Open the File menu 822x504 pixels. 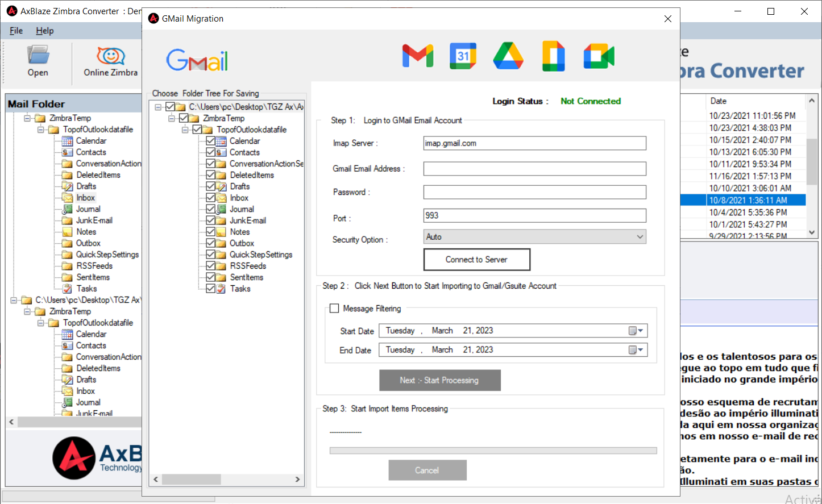16,31
